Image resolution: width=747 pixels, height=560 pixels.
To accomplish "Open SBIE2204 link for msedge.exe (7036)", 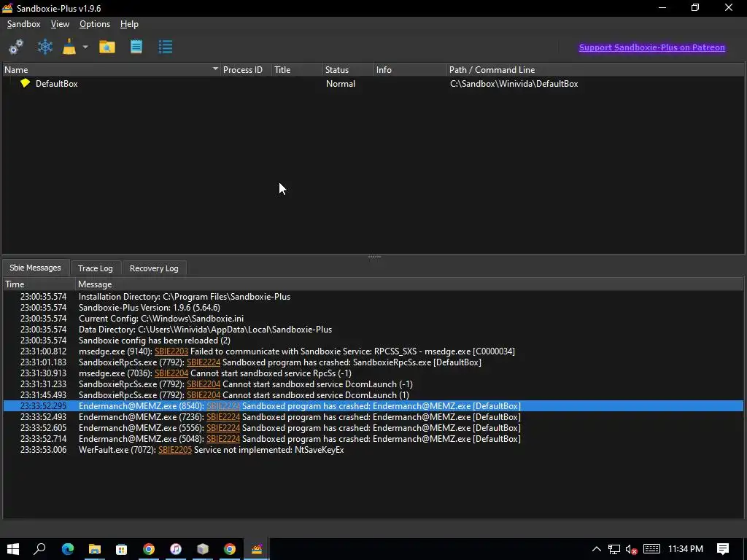I will [x=171, y=373].
